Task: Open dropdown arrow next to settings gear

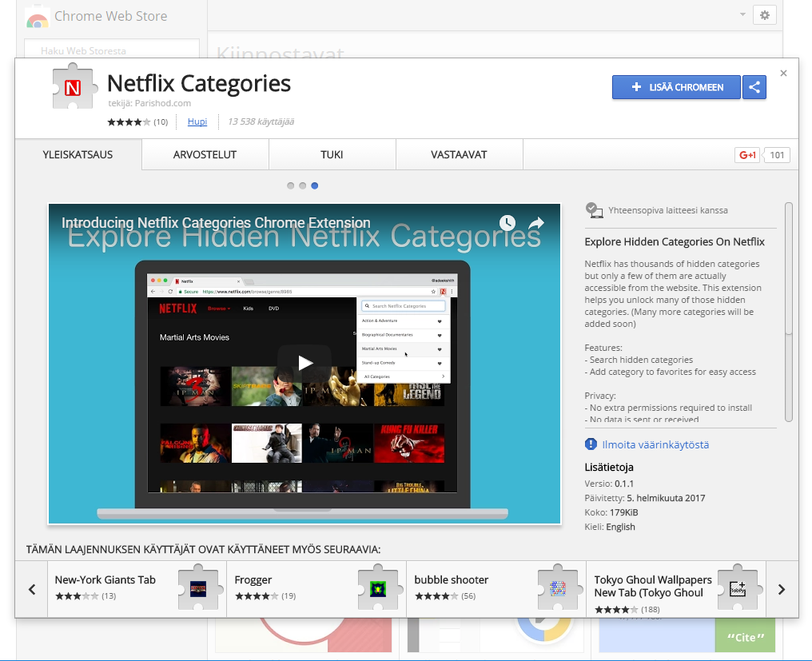Action: pyautogui.click(x=742, y=15)
